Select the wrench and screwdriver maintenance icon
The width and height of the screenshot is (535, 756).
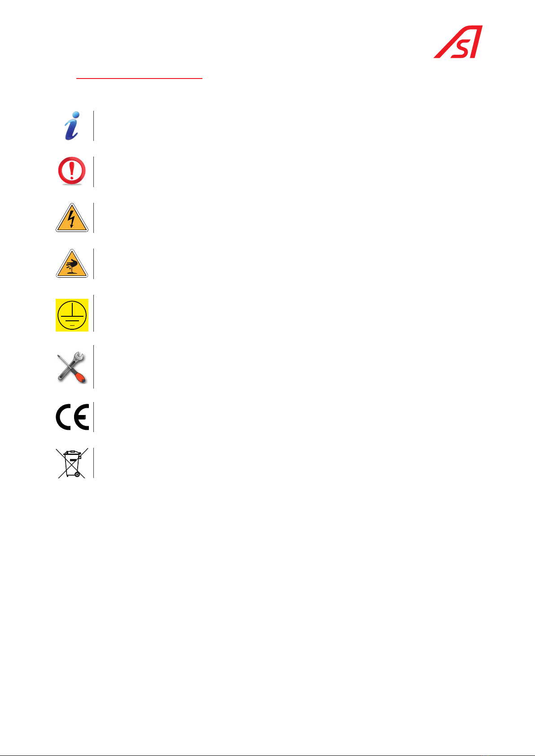coord(72,367)
